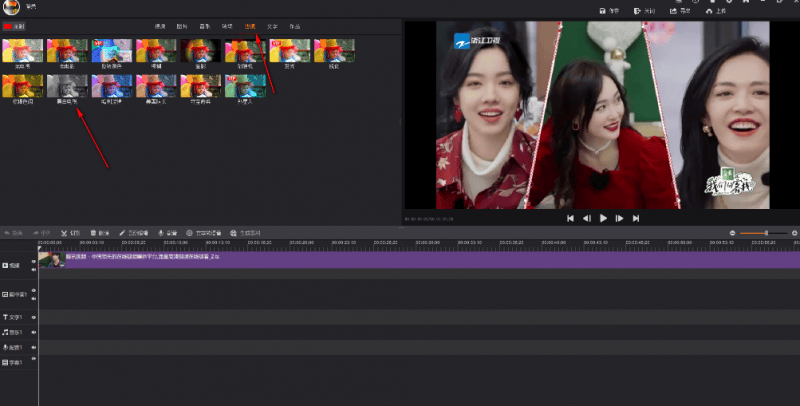The image size is (800, 406).
Task: Click the timeline zoom slider handle
Action: pyautogui.click(x=766, y=232)
